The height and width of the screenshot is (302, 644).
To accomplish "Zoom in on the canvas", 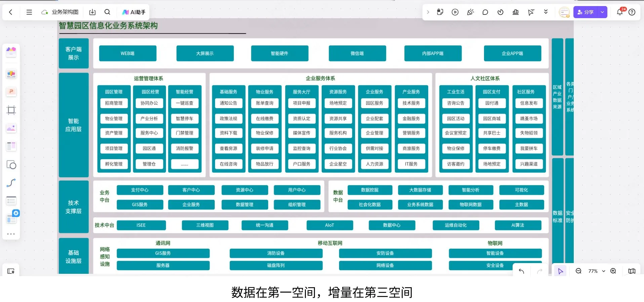I will (x=613, y=271).
